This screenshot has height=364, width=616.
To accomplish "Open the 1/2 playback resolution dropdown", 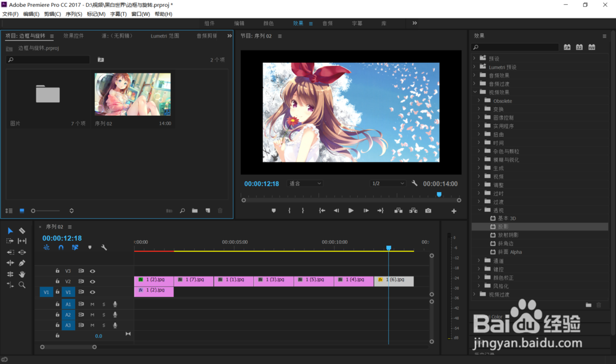I will click(x=387, y=184).
